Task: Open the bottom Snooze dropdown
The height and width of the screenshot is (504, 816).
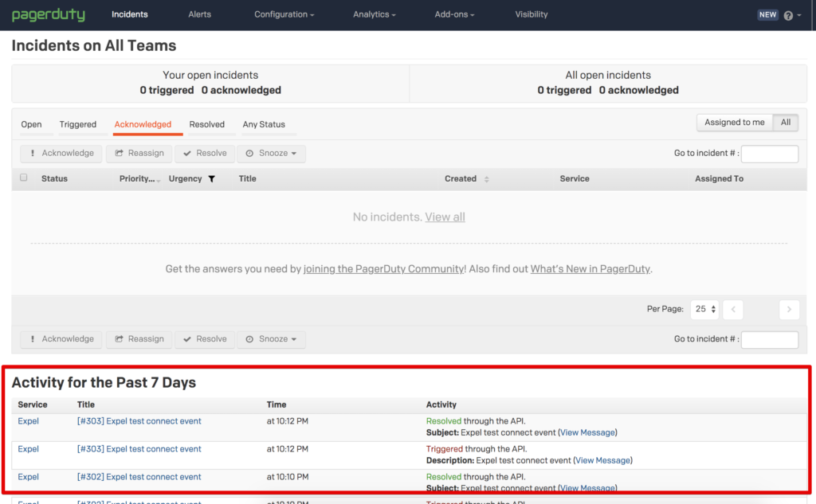Action: [271, 339]
